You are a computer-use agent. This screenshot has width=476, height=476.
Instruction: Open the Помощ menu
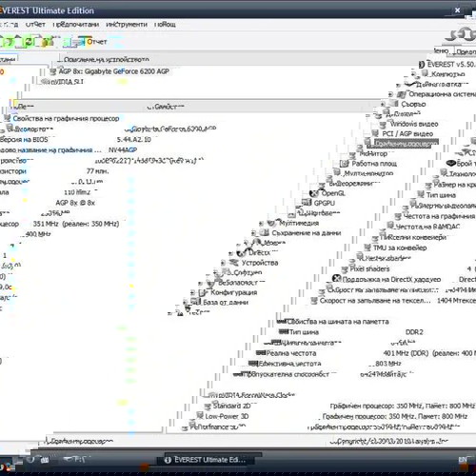pos(165,25)
